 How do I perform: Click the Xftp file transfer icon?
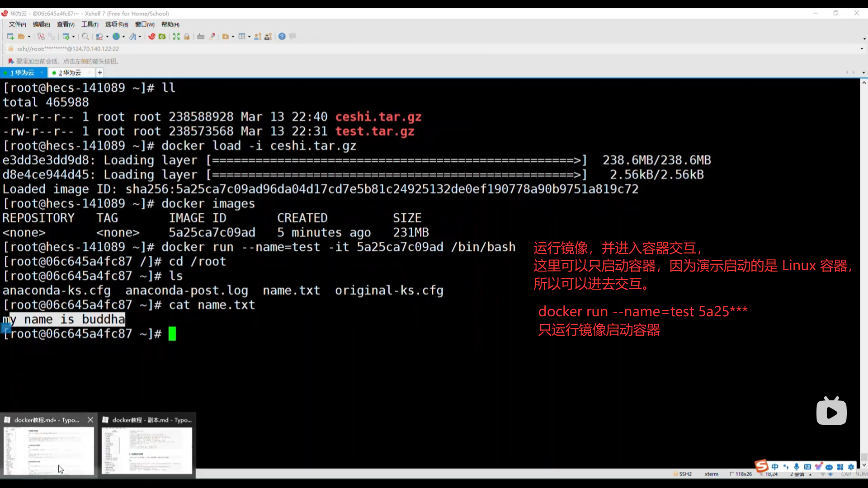coord(162,37)
